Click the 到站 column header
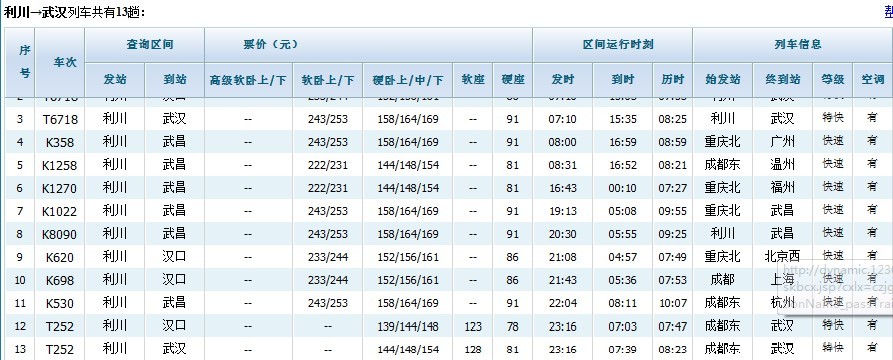This screenshot has width=893, height=360. (x=174, y=80)
